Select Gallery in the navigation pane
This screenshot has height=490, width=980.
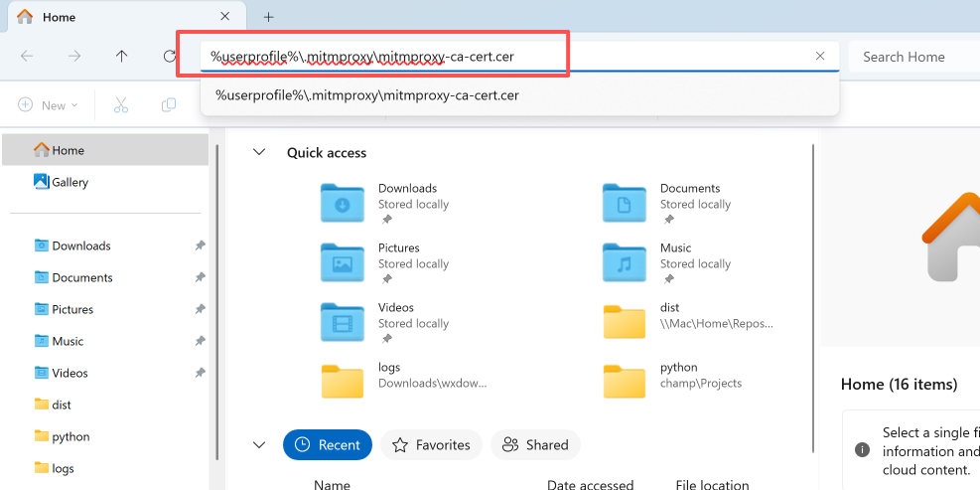70,182
